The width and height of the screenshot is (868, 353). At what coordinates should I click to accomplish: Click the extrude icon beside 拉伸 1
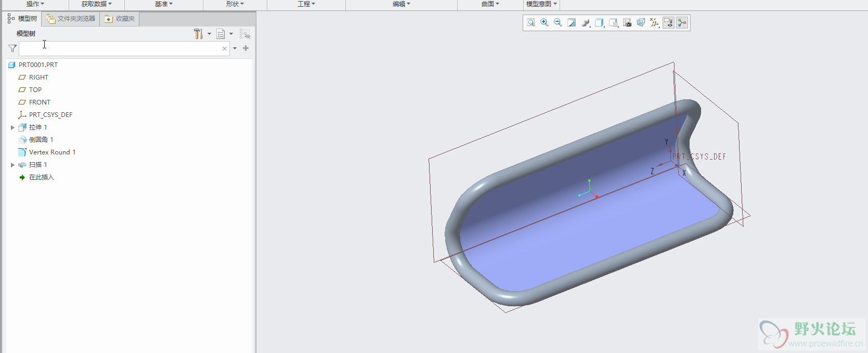(x=22, y=127)
